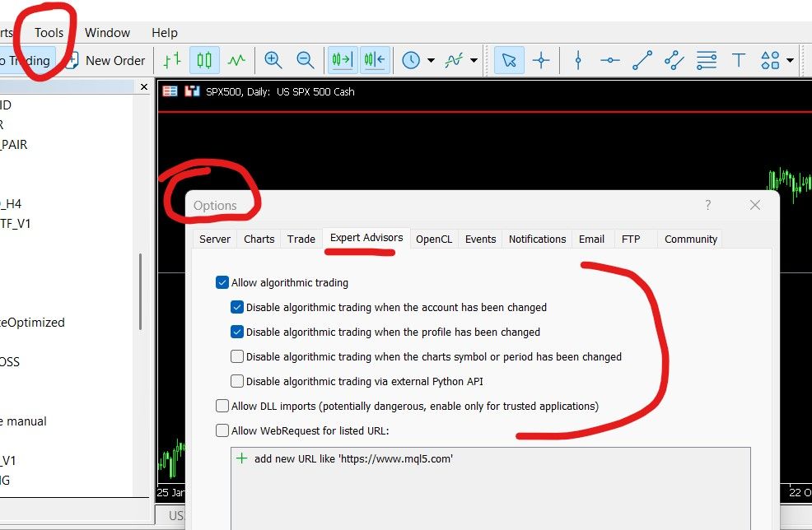Open the Help menu
This screenshot has height=530, width=812.
tap(164, 33)
